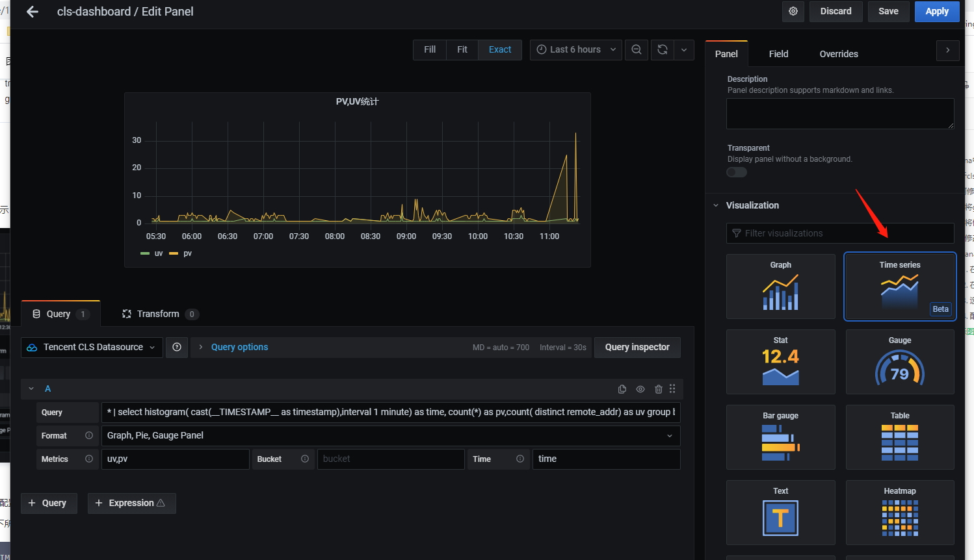Open dashboard settings gear icon

(793, 12)
